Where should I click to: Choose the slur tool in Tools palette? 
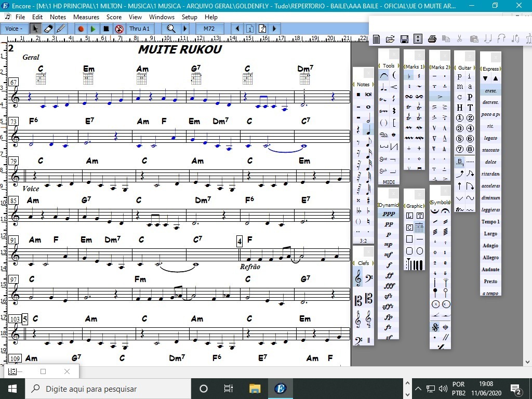[x=384, y=75]
